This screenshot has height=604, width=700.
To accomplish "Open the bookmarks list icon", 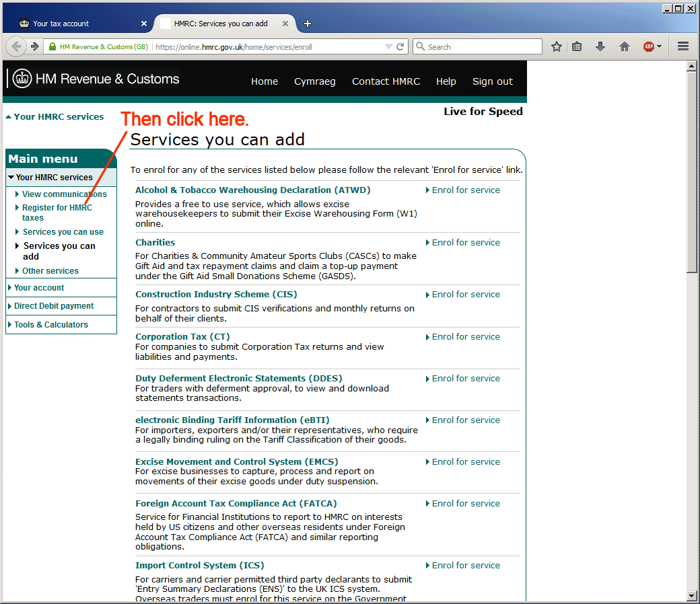I will pos(577,46).
